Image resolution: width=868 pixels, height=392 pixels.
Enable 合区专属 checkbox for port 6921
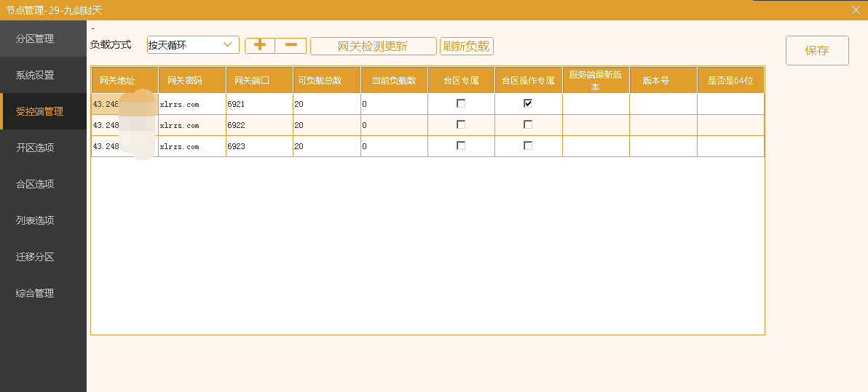click(x=461, y=104)
